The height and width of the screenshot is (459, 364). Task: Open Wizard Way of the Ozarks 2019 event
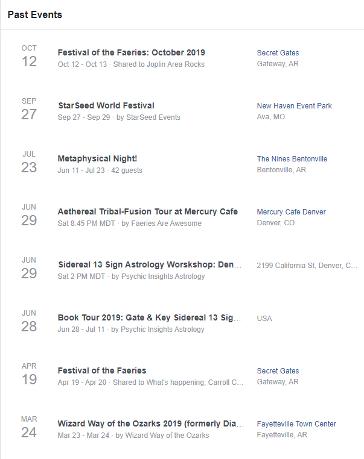(x=151, y=423)
